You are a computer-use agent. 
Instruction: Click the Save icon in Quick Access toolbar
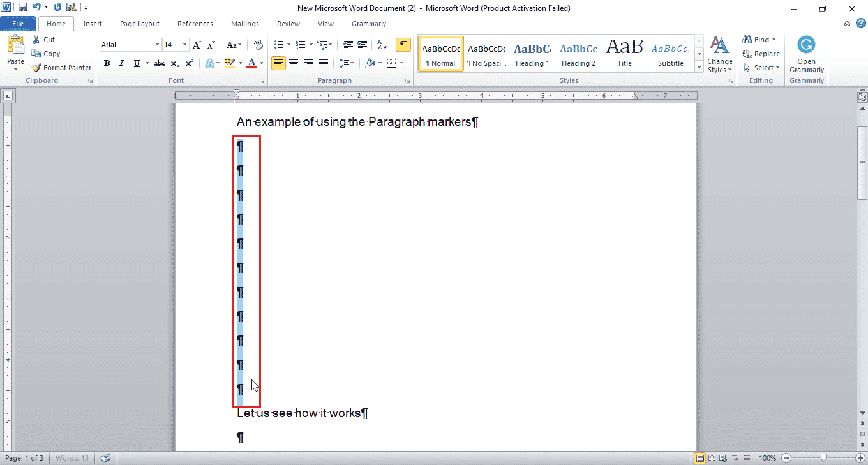pyautogui.click(x=23, y=8)
